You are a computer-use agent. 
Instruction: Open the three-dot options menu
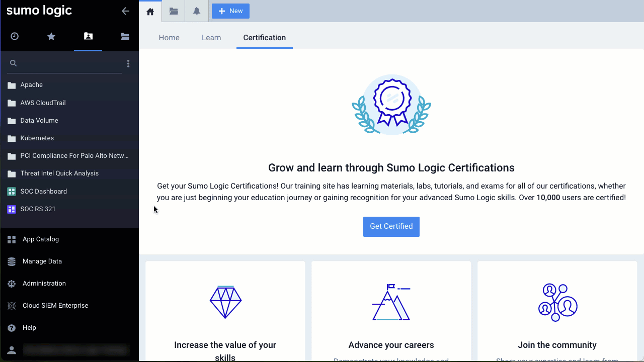128,63
